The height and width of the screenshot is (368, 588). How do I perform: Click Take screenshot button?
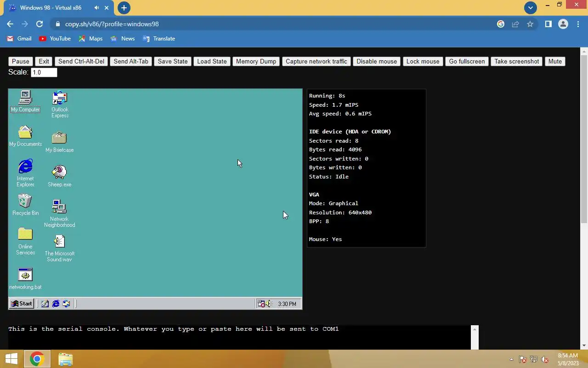click(517, 61)
